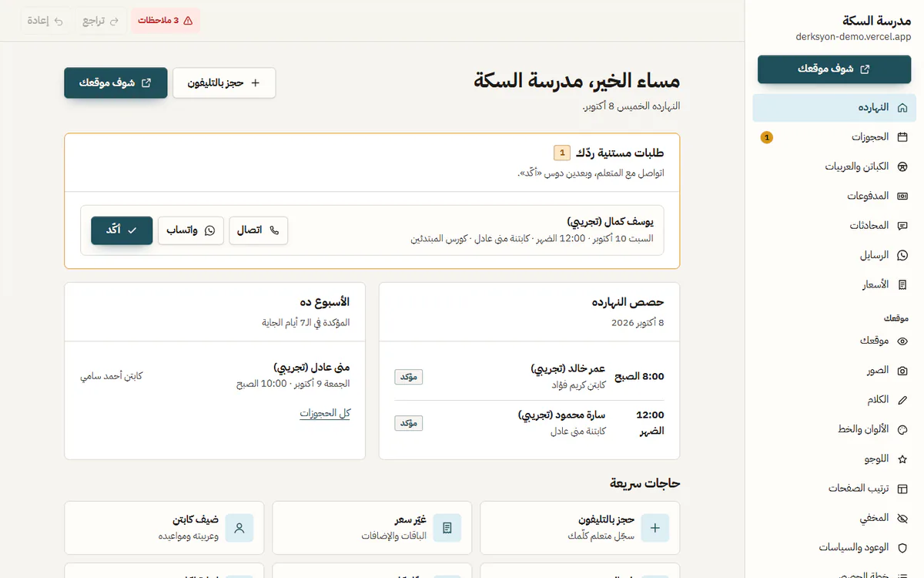Open المدفوعات page in sidebar

(x=834, y=196)
